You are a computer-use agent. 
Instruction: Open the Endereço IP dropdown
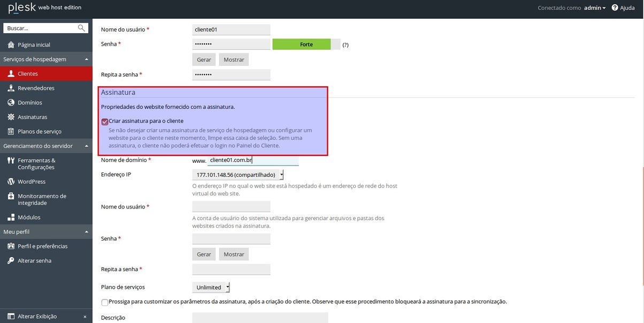pyautogui.click(x=237, y=175)
